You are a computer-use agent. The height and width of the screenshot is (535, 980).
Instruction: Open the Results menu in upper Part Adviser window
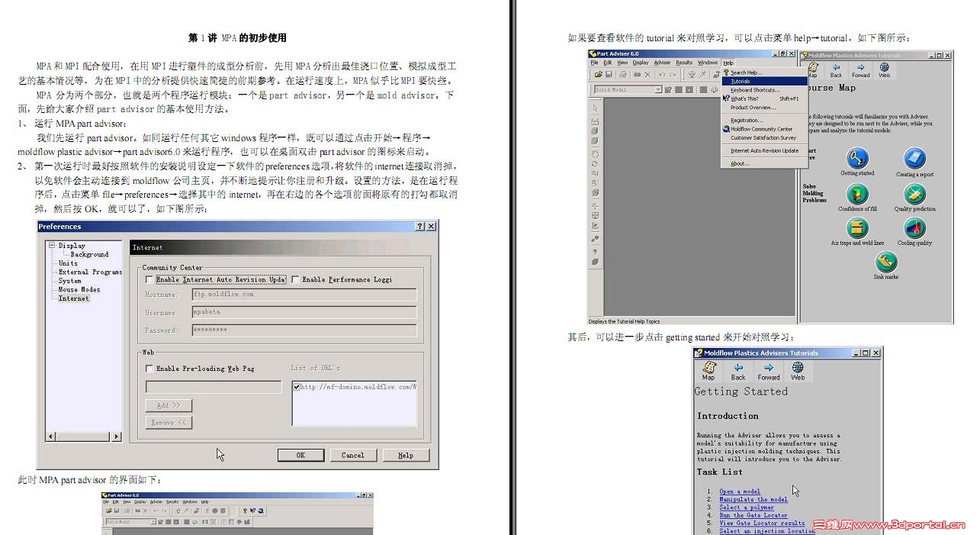coord(684,63)
